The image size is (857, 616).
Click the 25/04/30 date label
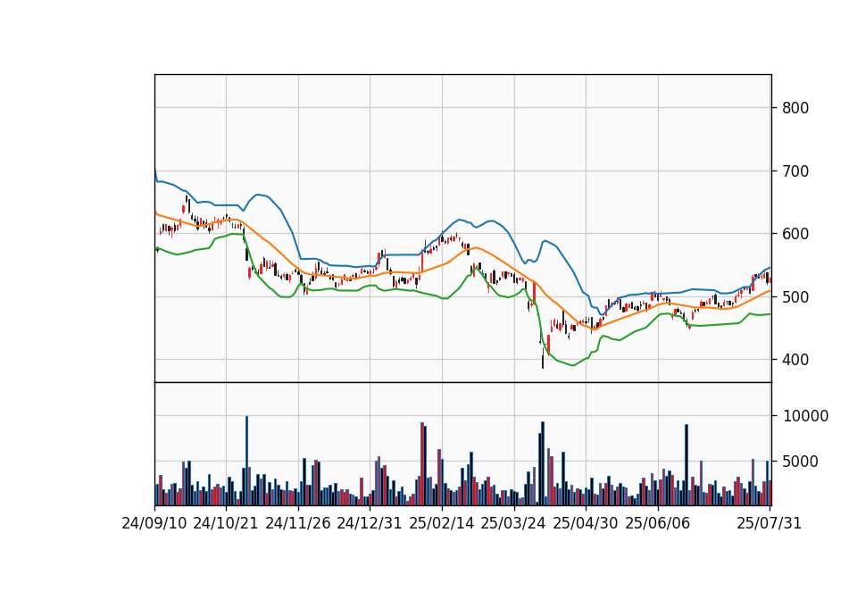click(x=586, y=524)
